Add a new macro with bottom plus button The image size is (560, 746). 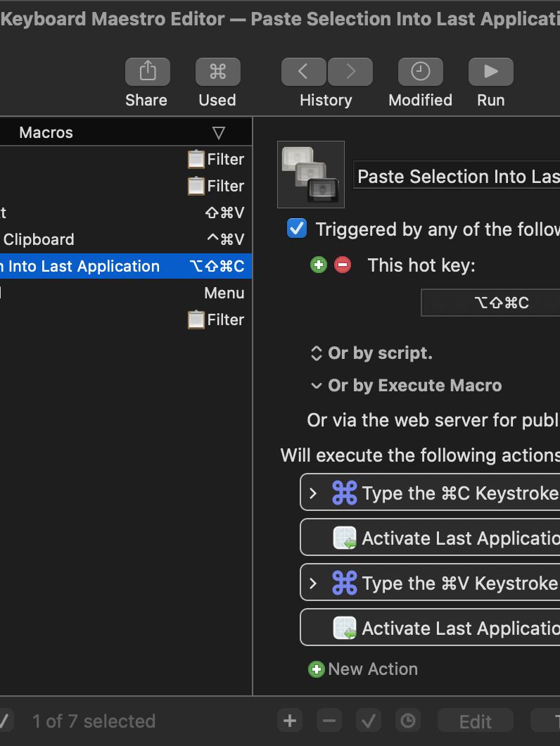[x=290, y=721]
